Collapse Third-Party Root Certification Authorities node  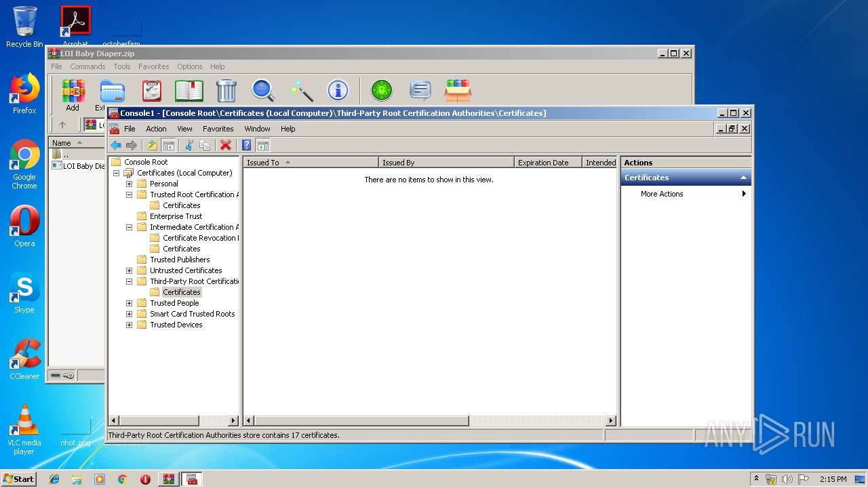point(129,281)
